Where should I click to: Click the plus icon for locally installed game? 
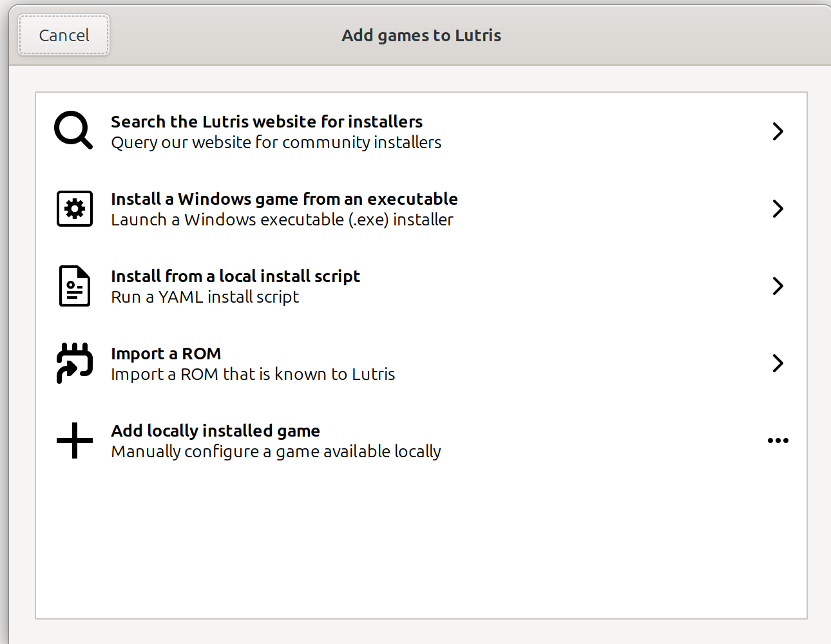[75, 440]
